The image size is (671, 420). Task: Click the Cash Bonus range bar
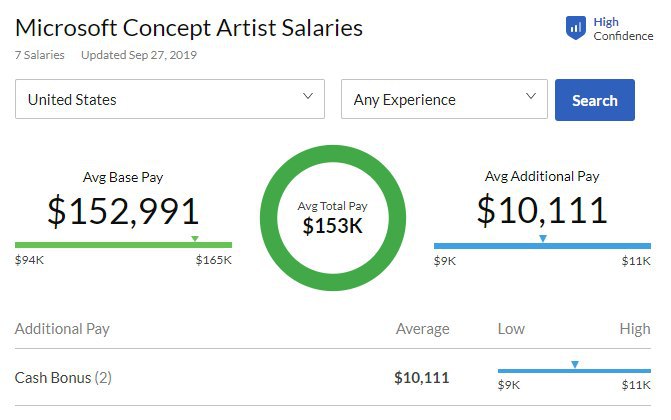[x=574, y=371]
